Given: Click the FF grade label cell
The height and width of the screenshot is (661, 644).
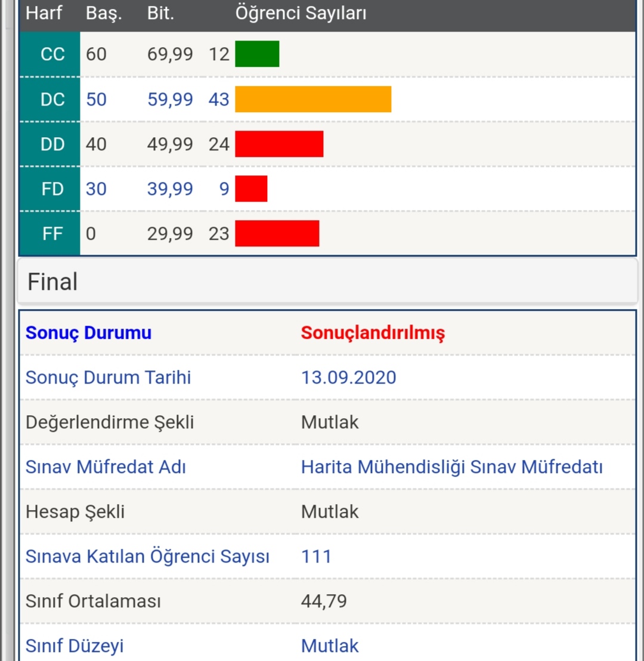Looking at the screenshot, I should point(49,233).
